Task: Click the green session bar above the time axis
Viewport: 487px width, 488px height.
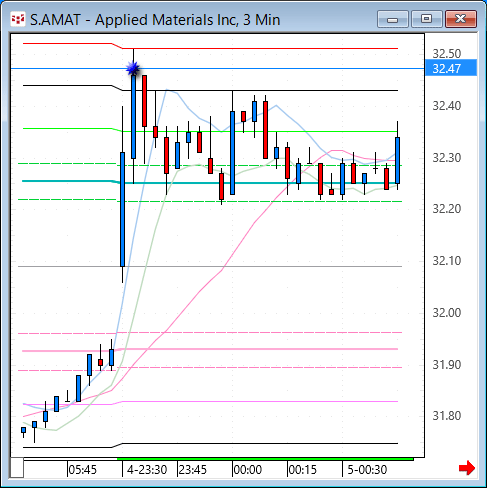Action: (265, 459)
